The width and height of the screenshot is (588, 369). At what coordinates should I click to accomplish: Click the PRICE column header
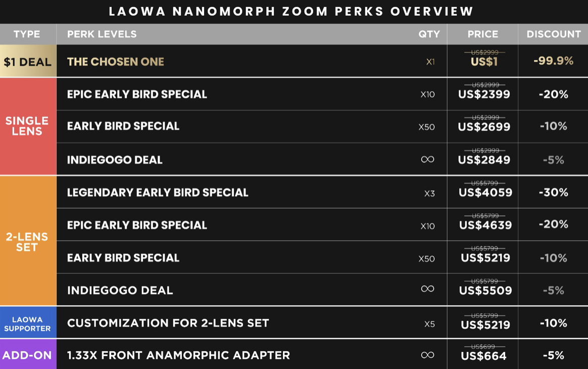pyautogui.click(x=483, y=34)
